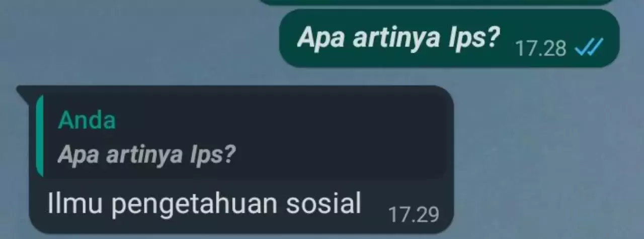
Task: Open the quoted reply block from Anda
Action: (242, 136)
